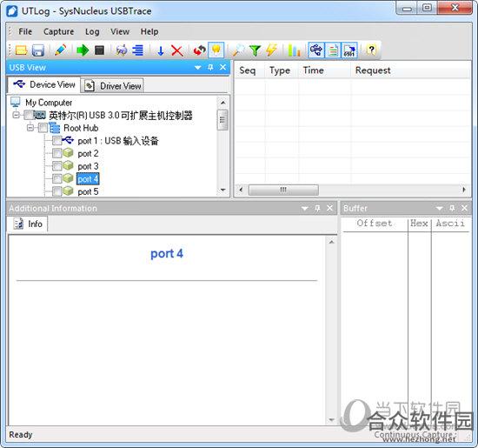The image size is (478, 448).
Task: Click the My Computer icon in tree
Action: (x=16, y=103)
